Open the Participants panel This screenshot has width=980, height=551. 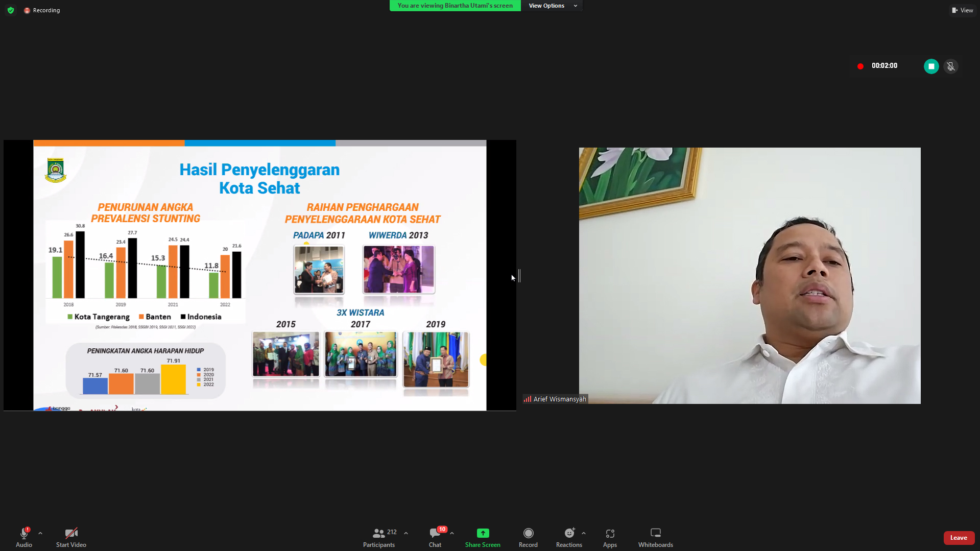click(x=378, y=537)
